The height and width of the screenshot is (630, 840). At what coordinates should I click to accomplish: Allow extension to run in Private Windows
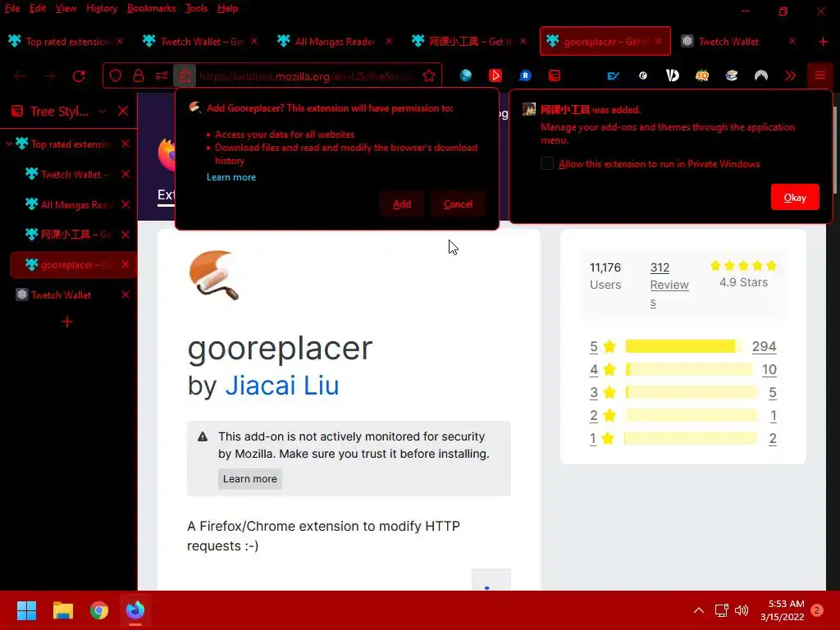(547, 163)
